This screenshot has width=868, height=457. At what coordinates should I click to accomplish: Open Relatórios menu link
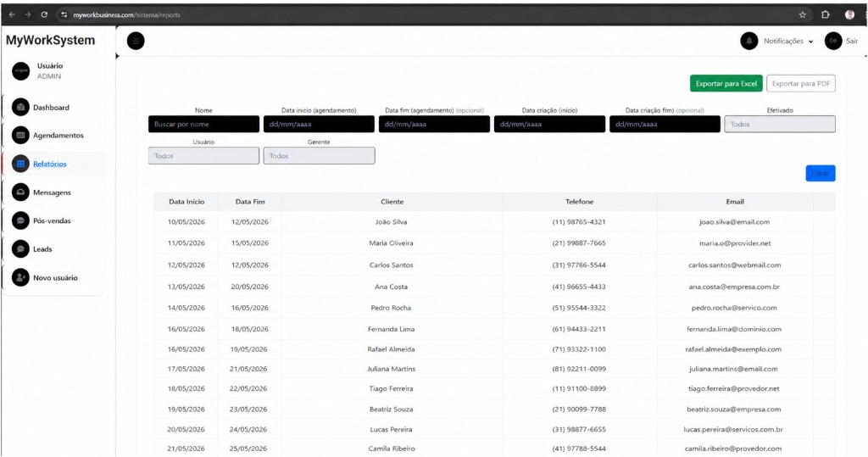(x=50, y=164)
